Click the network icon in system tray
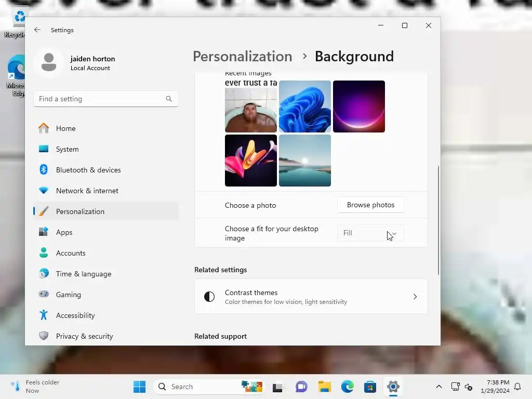 coord(455,387)
